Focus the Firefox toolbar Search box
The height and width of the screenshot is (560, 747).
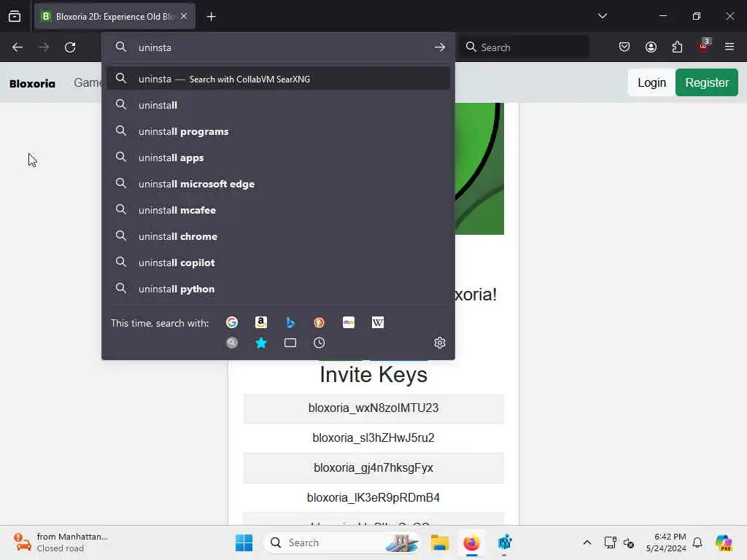tap(524, 47)
